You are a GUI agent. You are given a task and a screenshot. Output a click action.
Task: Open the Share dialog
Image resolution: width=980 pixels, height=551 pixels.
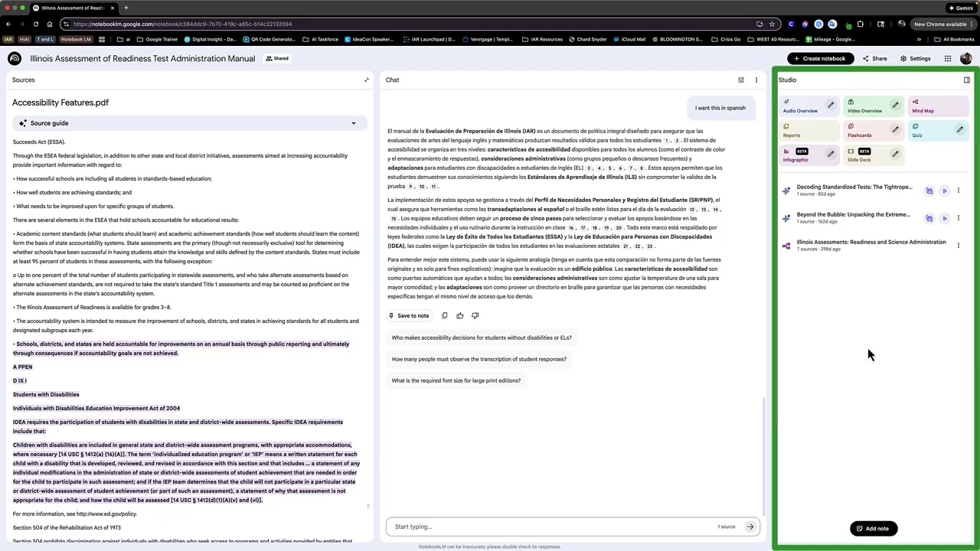874,59
